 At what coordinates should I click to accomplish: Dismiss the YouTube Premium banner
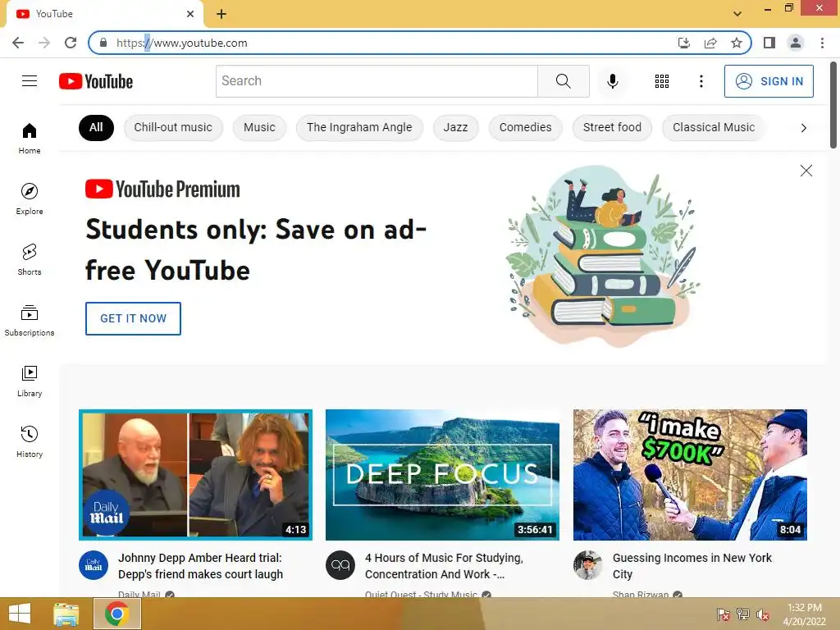pos(806,171)
